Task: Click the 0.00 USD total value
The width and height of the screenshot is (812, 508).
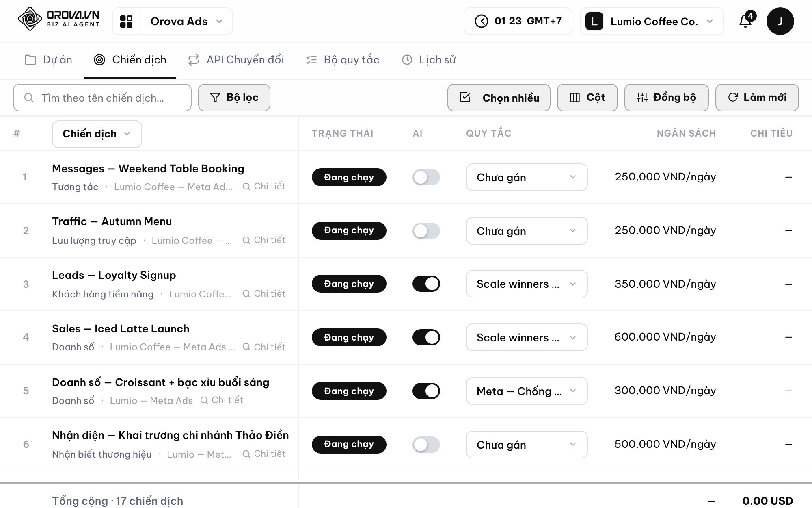Action: [x=768, y=501]
